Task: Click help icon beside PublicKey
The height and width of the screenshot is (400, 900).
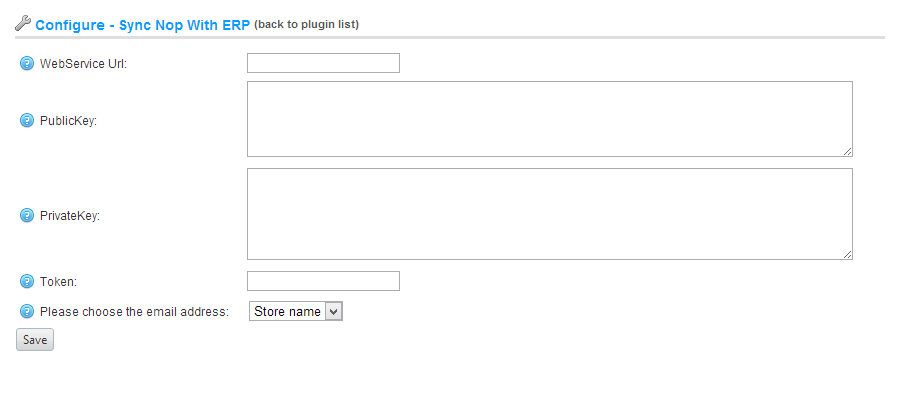Action: (27, 120)
